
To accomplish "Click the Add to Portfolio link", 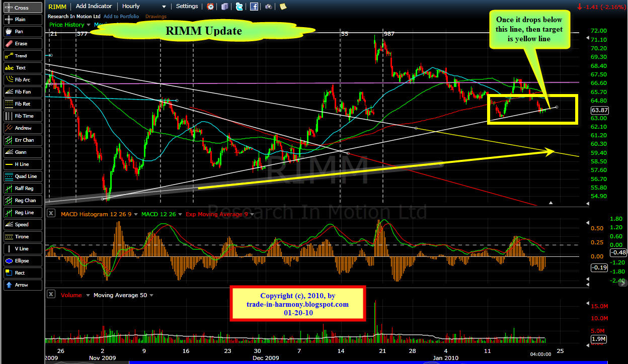I will (121, 17).
